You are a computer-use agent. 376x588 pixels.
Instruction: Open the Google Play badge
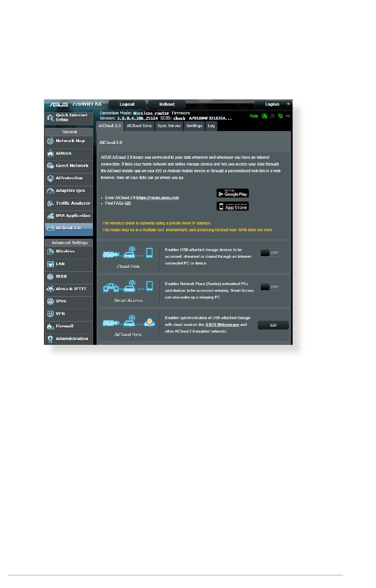click(x=233, y=193)
